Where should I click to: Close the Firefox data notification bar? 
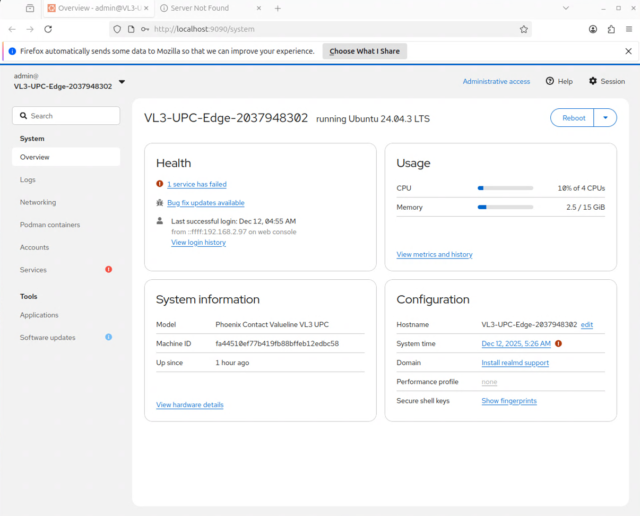coord(628,51)
